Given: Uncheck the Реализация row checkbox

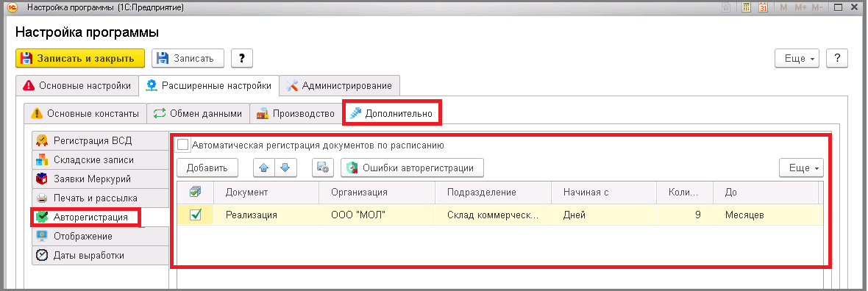Looking at the screenshot, I should click(x=195, y=215).
